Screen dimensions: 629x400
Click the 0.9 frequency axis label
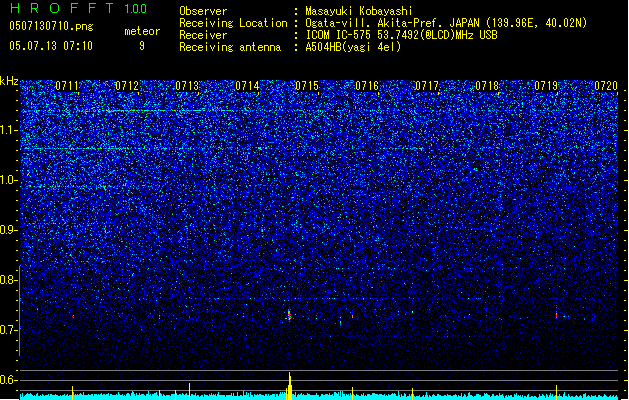point(8,230)
